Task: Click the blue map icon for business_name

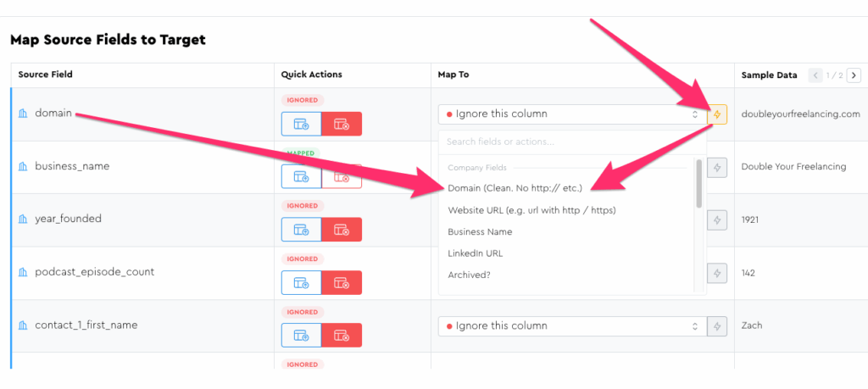Action: click(x=302, y=176)
